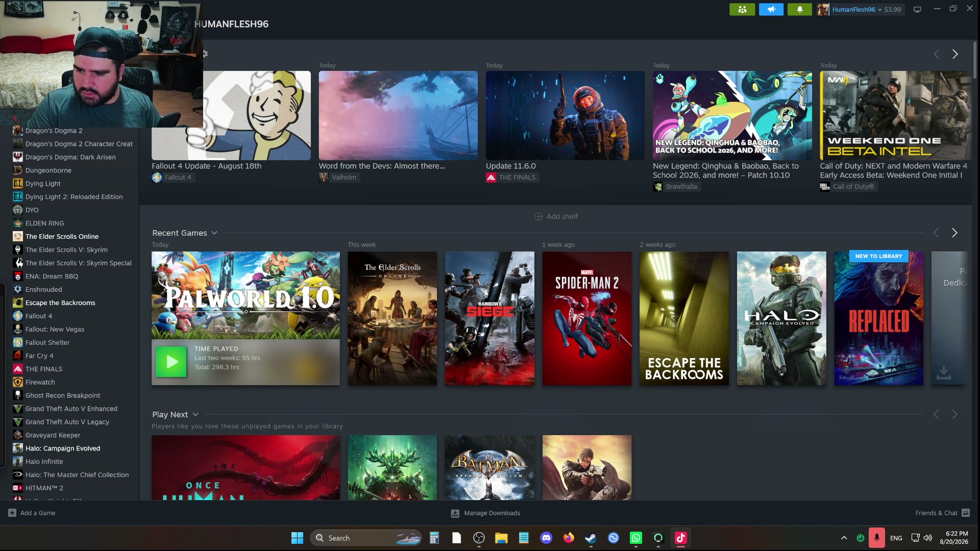This screenshot has height=551, width=980.
Task: Open the Friends & Chat grid icon
Action: pyautogui.click(x=966, y=513)
